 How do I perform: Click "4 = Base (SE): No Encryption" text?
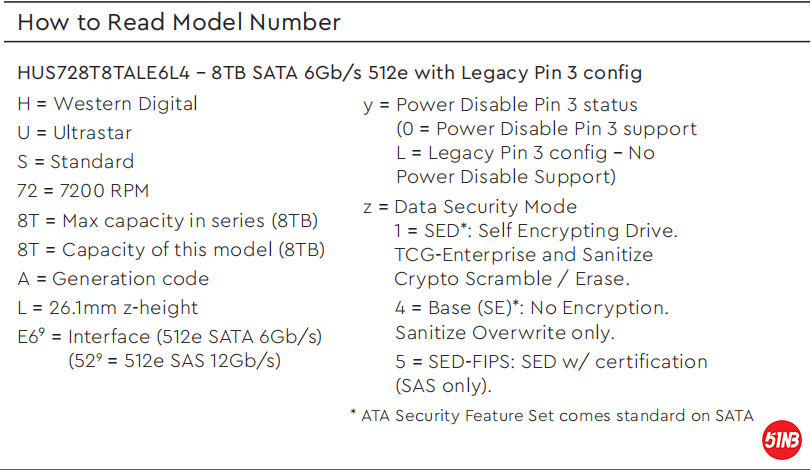click(x=531, y=308)
